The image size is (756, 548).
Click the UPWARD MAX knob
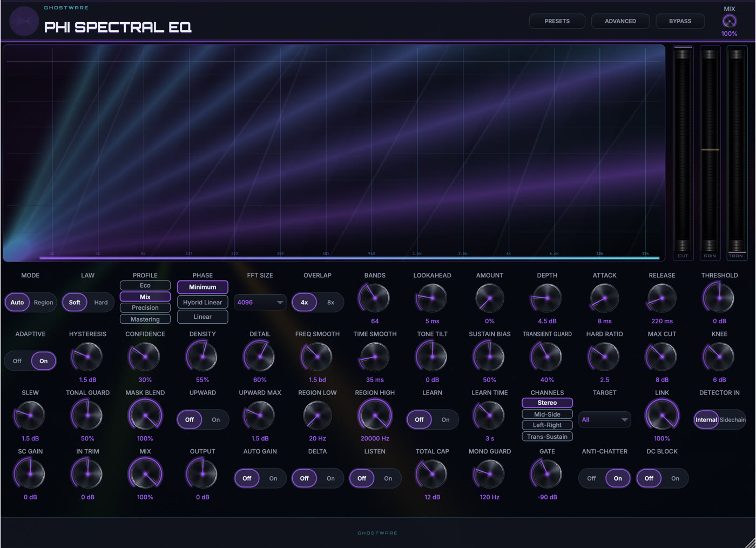click(x=260, y=415)
